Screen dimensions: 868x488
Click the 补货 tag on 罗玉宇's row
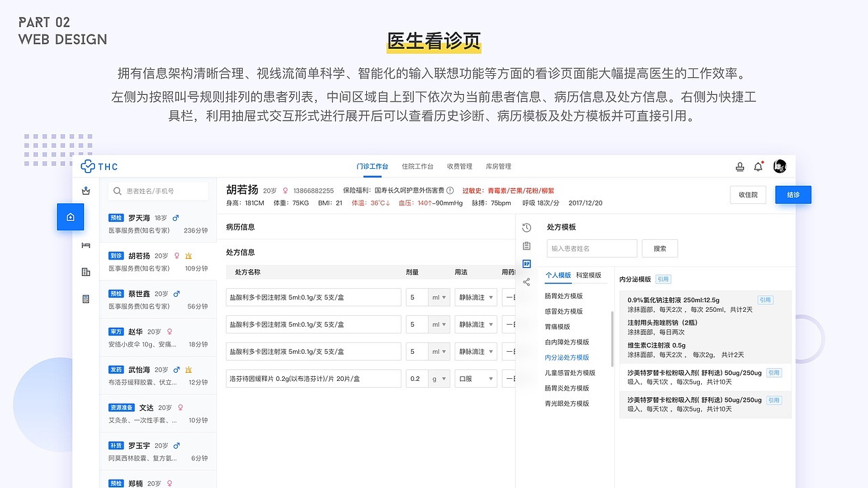116,446
